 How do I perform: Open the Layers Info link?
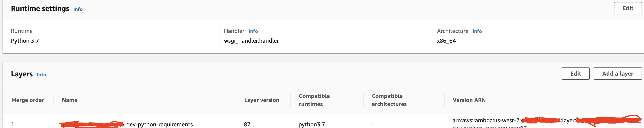[x=41, y=75]
